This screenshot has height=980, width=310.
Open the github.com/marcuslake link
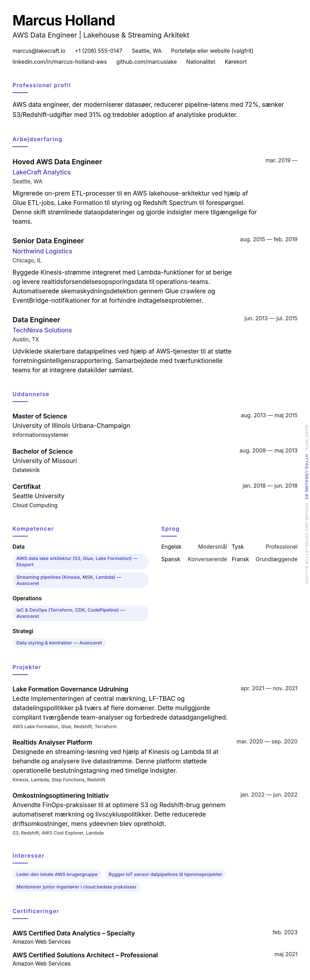click(x=146, y=62)
